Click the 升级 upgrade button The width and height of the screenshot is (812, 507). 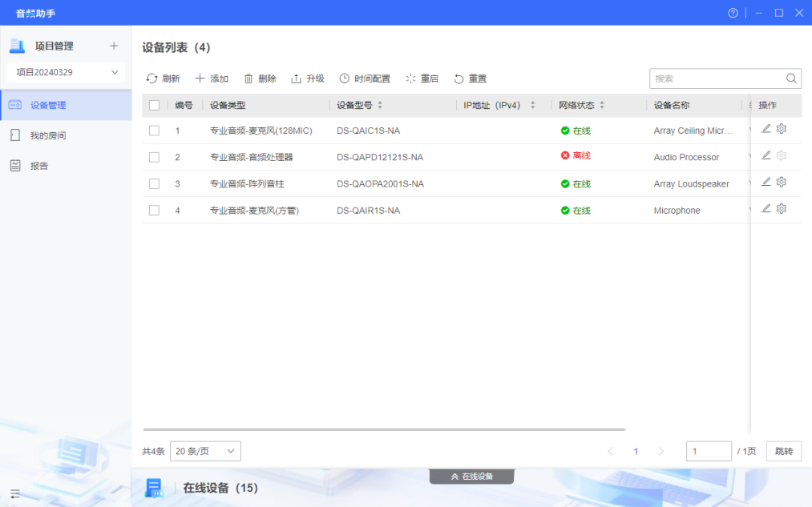pyautogui.click(x=308, y=78)
